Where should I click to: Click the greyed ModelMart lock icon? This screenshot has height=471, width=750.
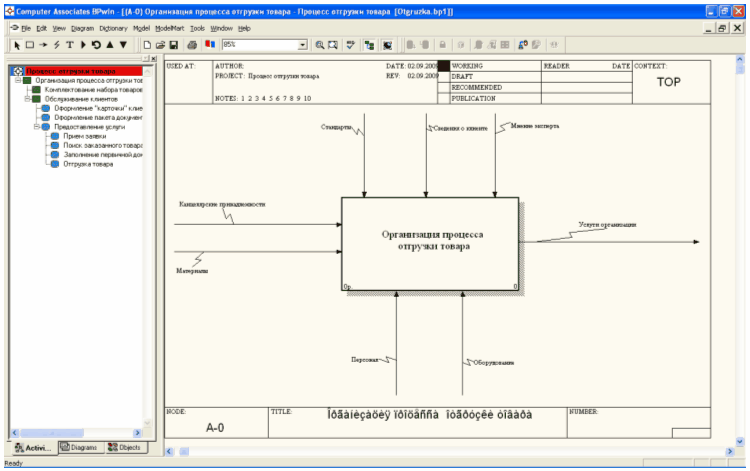(x=442, y=45)
